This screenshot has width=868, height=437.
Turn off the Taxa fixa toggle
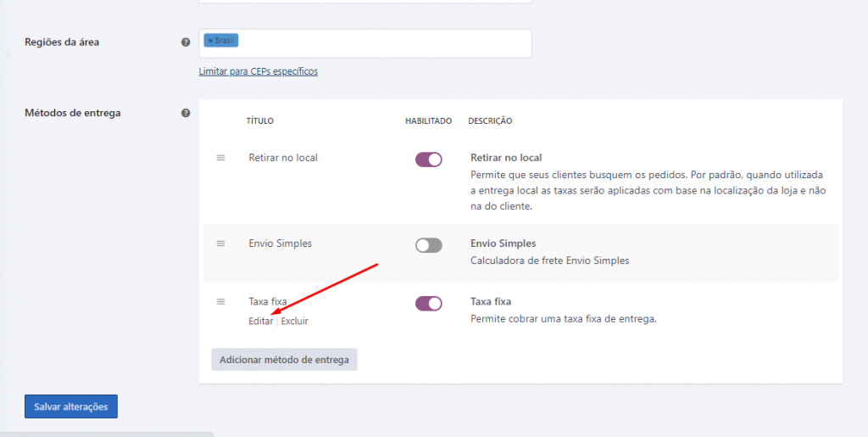pyautogui.click(x=429, y=304)
